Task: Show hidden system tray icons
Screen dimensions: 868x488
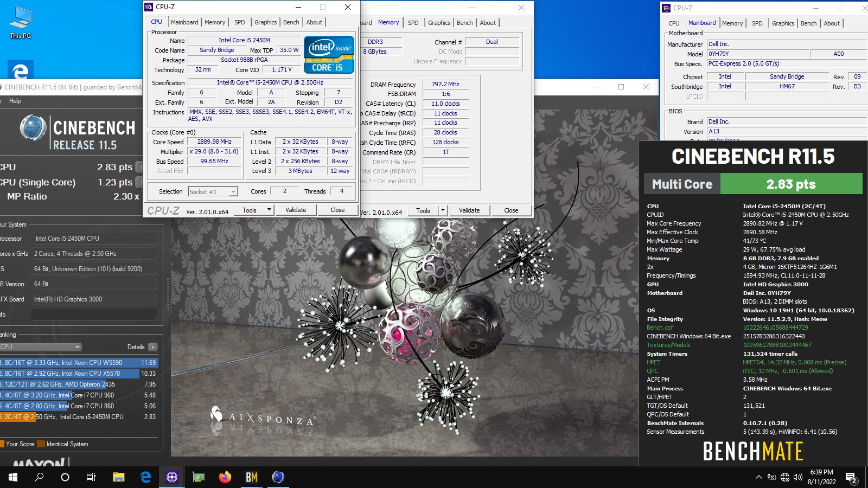Action: click(x=758, y=477)
